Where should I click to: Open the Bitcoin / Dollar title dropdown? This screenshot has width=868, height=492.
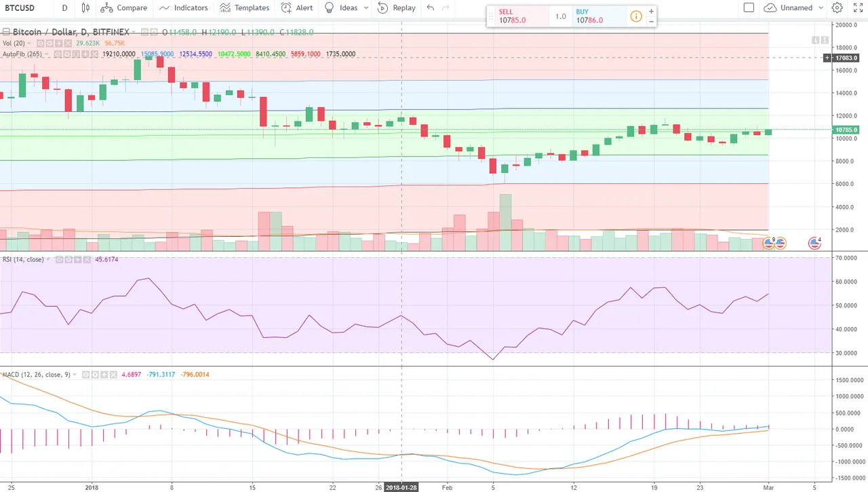coord(133,32)
